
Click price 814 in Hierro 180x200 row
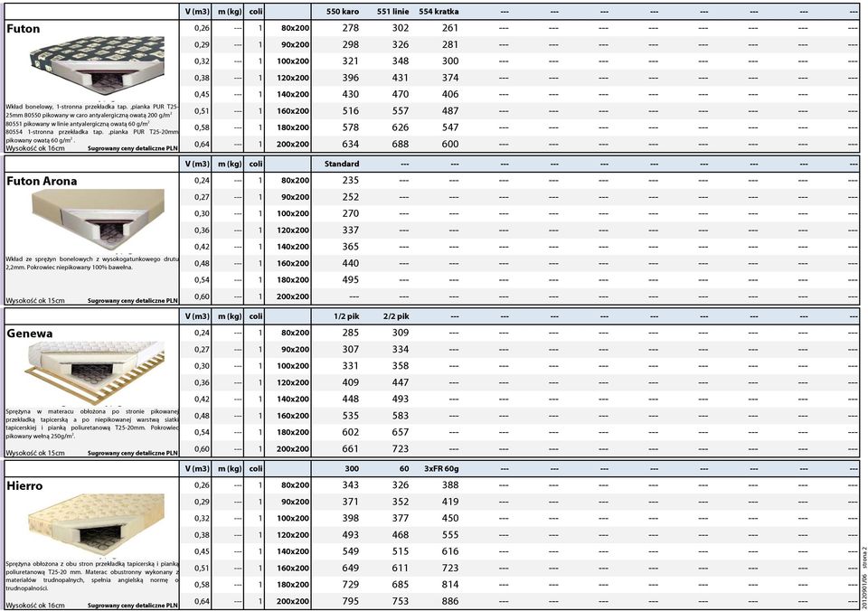(450, 585)
